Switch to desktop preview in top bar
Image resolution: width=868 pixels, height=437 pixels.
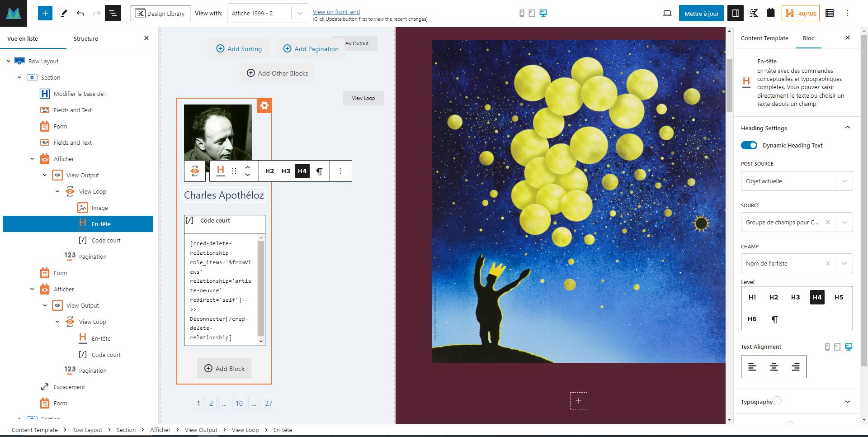[x=543, y=13]
